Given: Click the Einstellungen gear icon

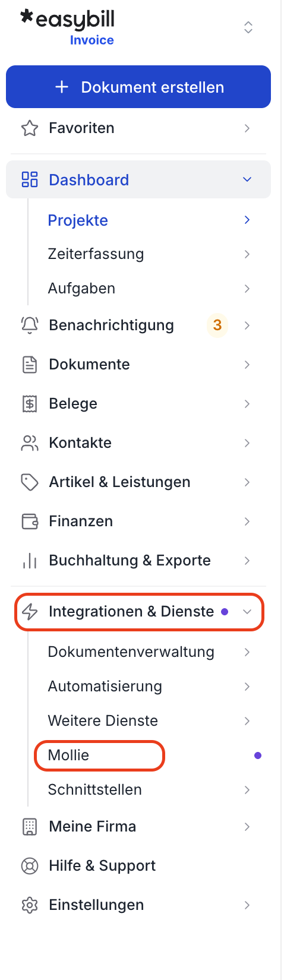Looking at the screenshot, I should coord(30,905).
